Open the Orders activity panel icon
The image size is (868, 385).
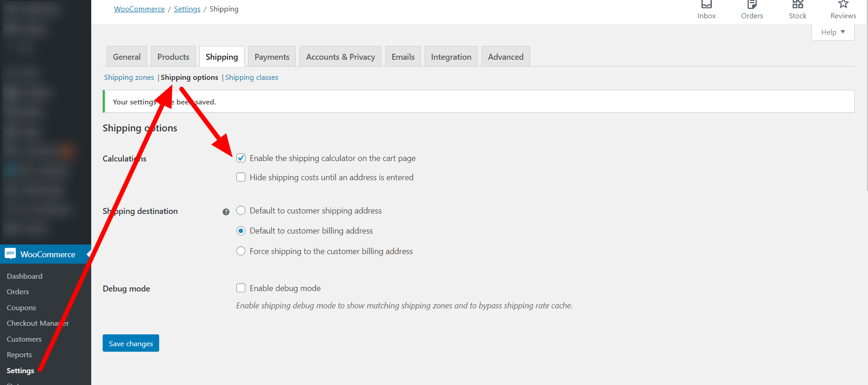(752, 5)
